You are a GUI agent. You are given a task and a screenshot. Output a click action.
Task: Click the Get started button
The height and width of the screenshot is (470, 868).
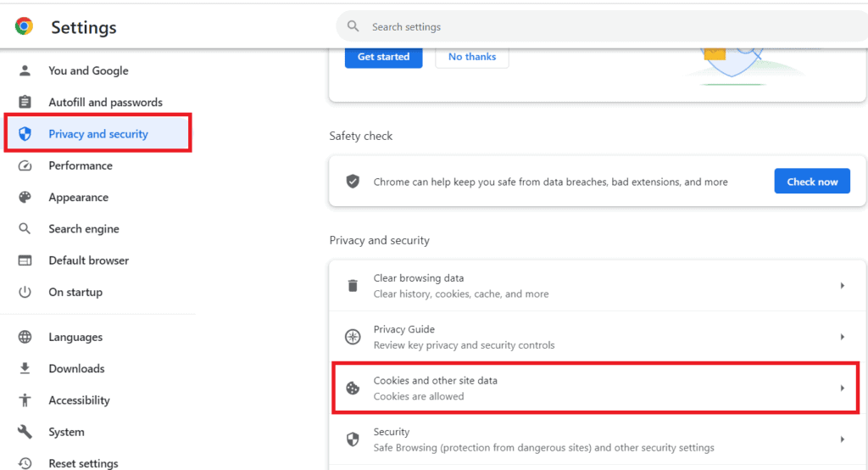pyautogui.click(x=383, y=57)
